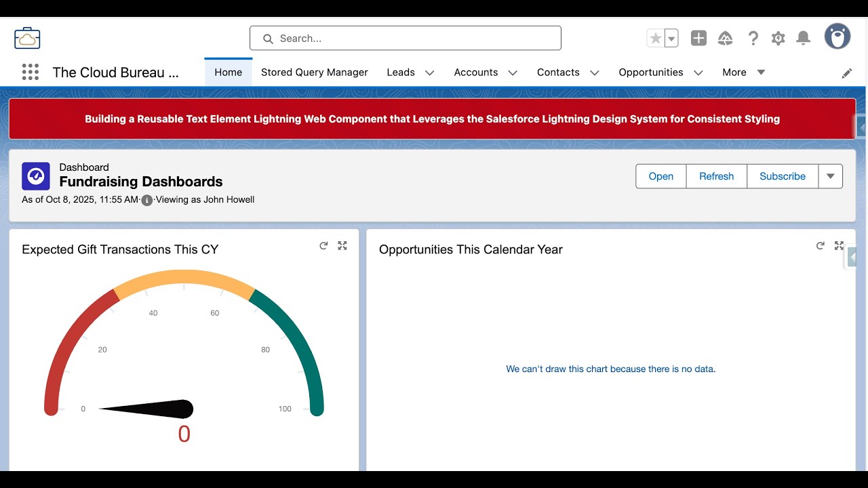The width and height of the screenshot is (868, 488).
Task: Click the Opportunities This Calendar Year title
Action: tap(471, 249)
